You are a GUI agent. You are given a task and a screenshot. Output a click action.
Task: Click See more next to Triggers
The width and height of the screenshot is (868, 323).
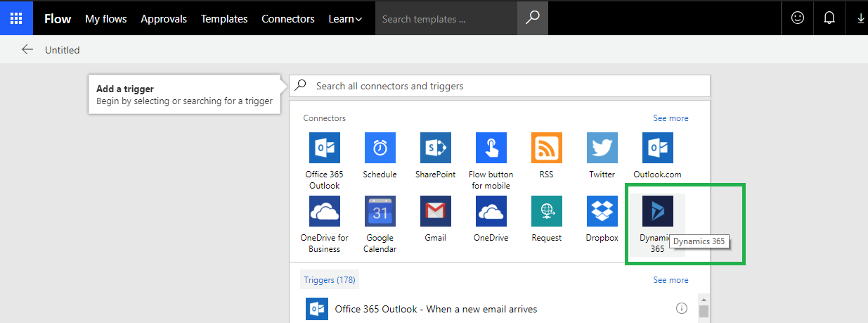(x=671, y=280)
